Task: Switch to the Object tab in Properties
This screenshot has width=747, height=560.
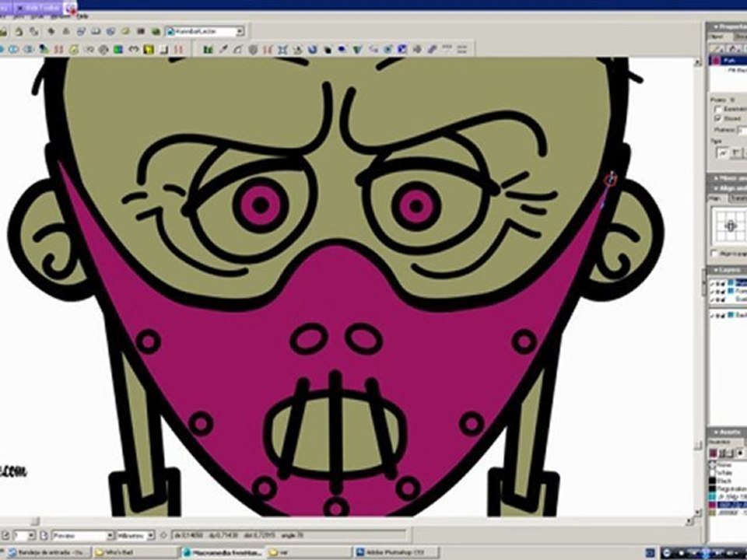Action: click(716, 37)
